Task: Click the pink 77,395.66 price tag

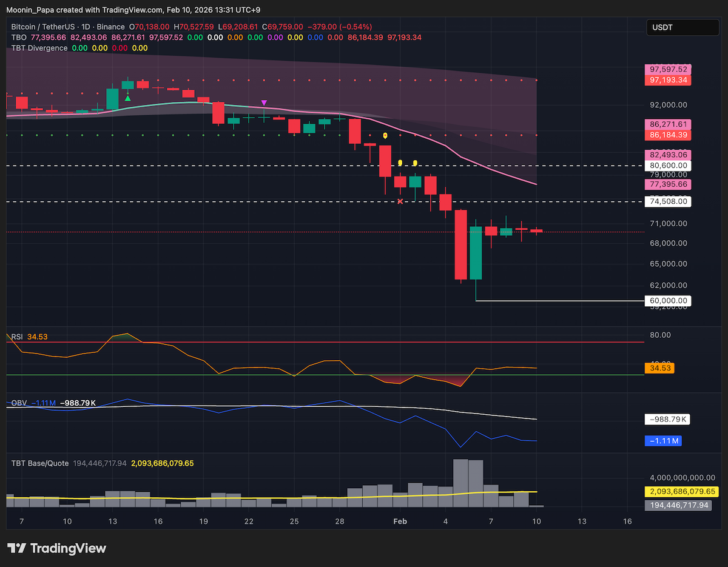Action: click(x=669, y=184)
